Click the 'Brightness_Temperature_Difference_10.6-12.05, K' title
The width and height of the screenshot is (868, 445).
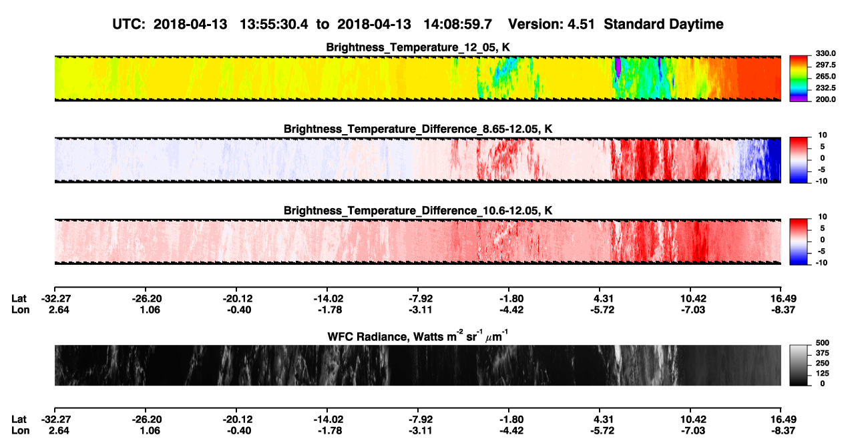pyautogui.click(x=418, y=211)
